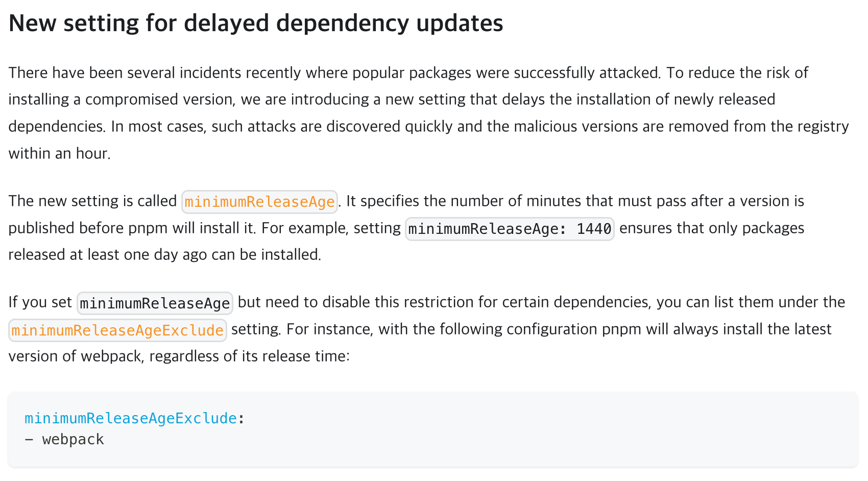Click the heading about delayed dependency updates
The width and height of the screenshot is (868, 481).
click(256, 23)
